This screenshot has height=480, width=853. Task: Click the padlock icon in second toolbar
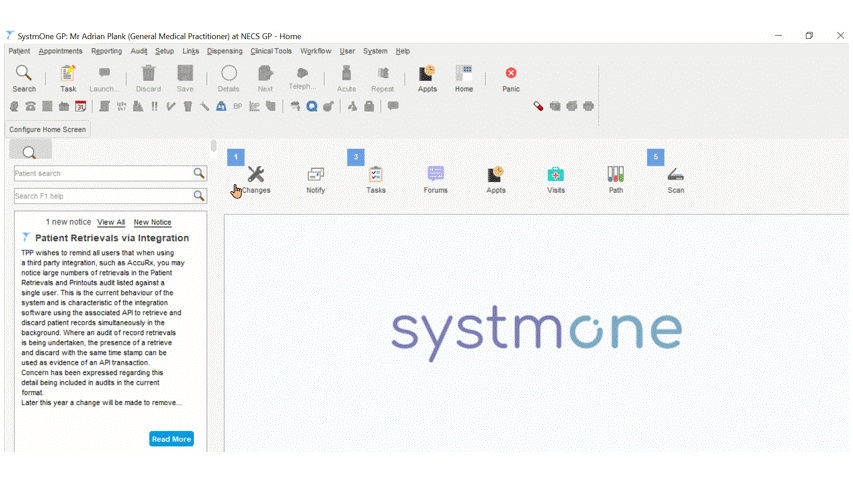tap(369, 106)
